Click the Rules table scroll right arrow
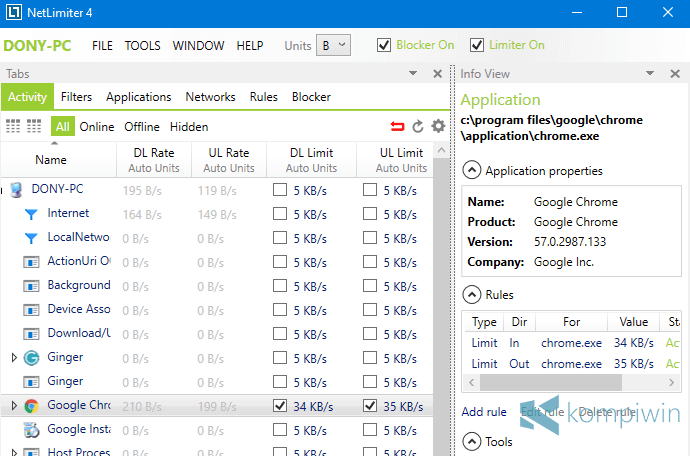This screenshot has height=456, width=690. tap(672, 382)
